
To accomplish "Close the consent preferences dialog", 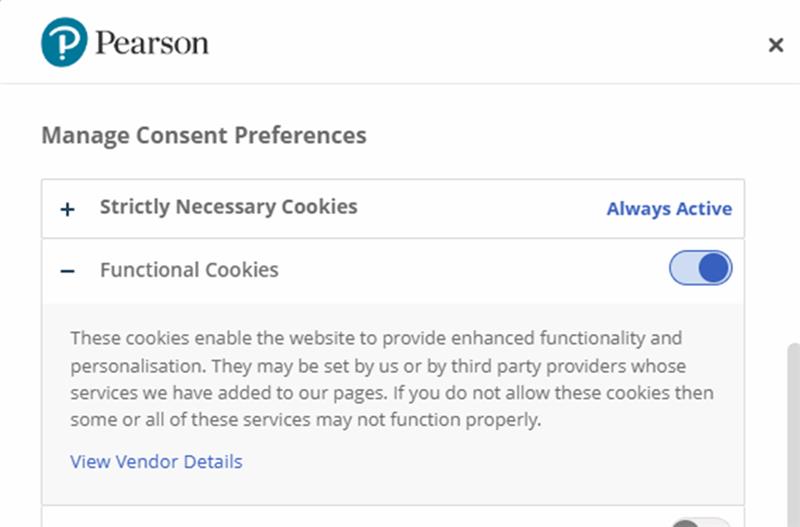I will click(x=775, y=45).
